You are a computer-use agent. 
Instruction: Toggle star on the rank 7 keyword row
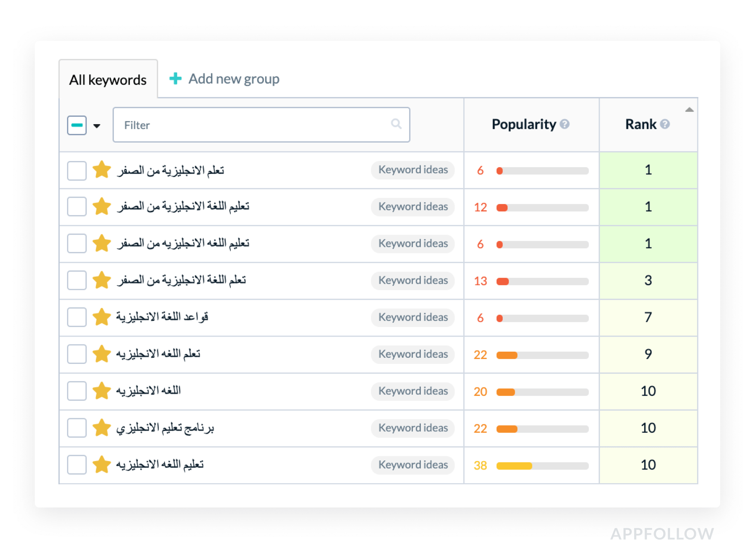(x=102, y=317)
